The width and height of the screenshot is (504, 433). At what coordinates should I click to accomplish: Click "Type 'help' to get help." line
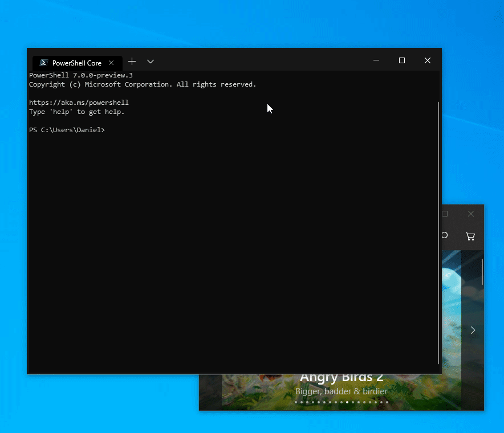76,112
